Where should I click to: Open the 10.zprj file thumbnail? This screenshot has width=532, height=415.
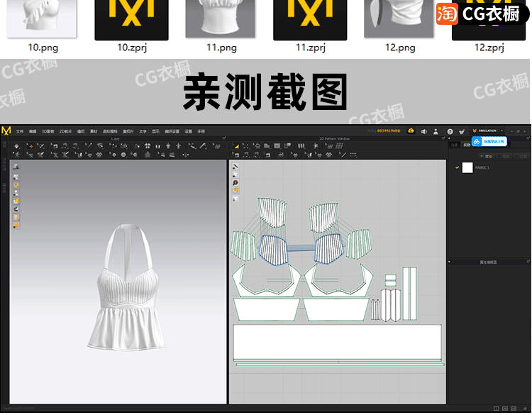tap(131, 20)
